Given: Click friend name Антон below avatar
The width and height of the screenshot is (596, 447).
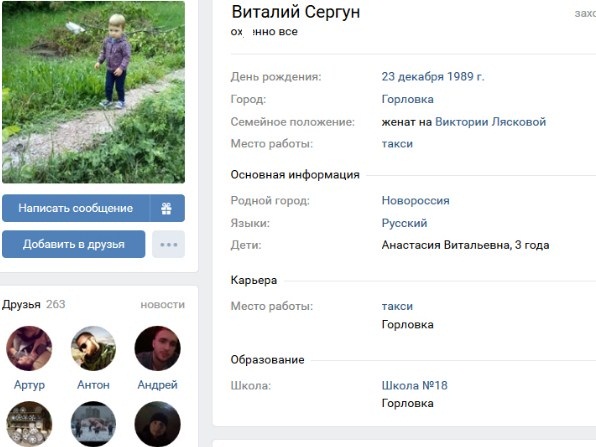Looking at the screenshot, I should pyautogui.click(x=93, y=385).
